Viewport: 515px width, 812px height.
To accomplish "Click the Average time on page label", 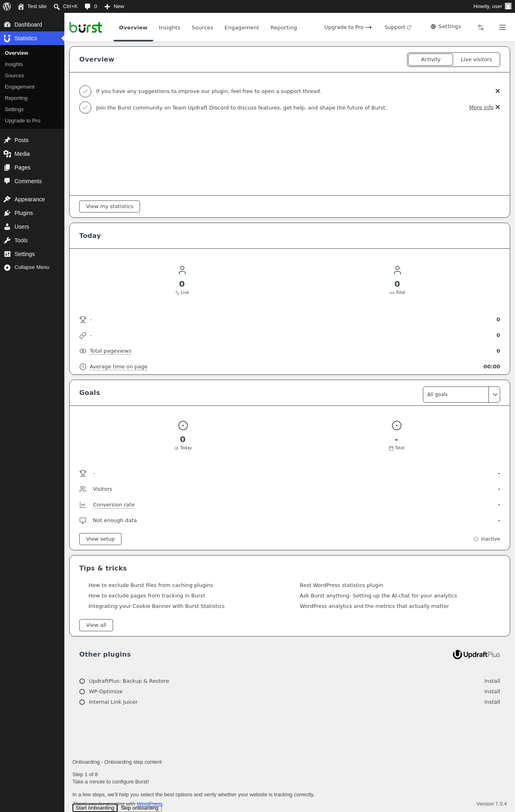I will [x=119, y=367].
